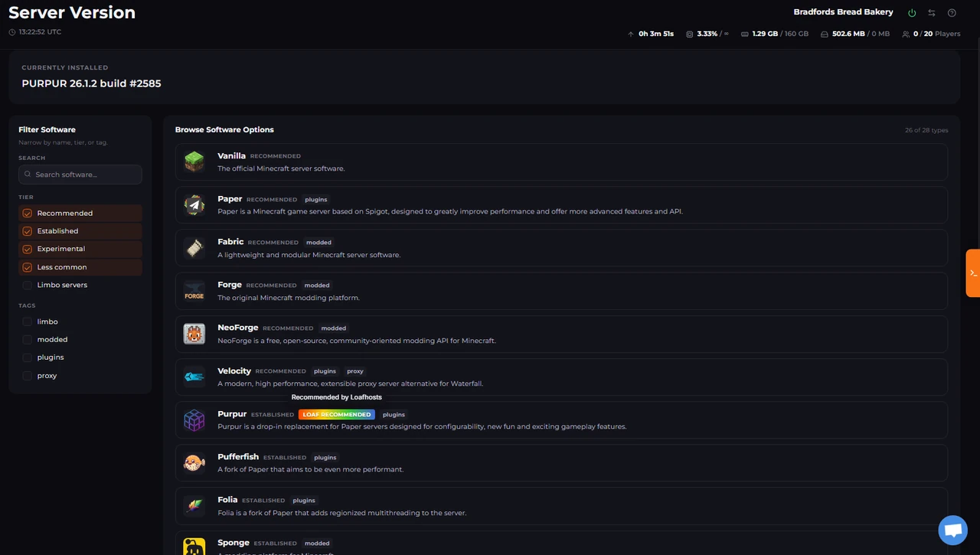Click Bradfords Bread Bakery server name
Viewport: 980px width, 555px height.
click(x=844, y=12)
